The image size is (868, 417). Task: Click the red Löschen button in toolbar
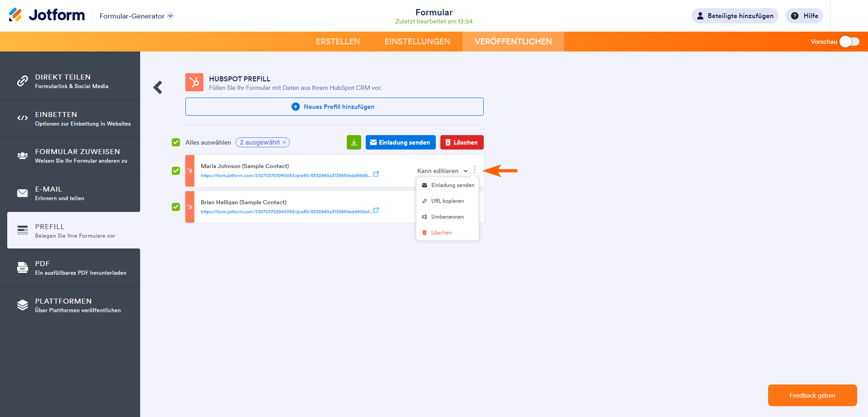[x=462, y=142]
